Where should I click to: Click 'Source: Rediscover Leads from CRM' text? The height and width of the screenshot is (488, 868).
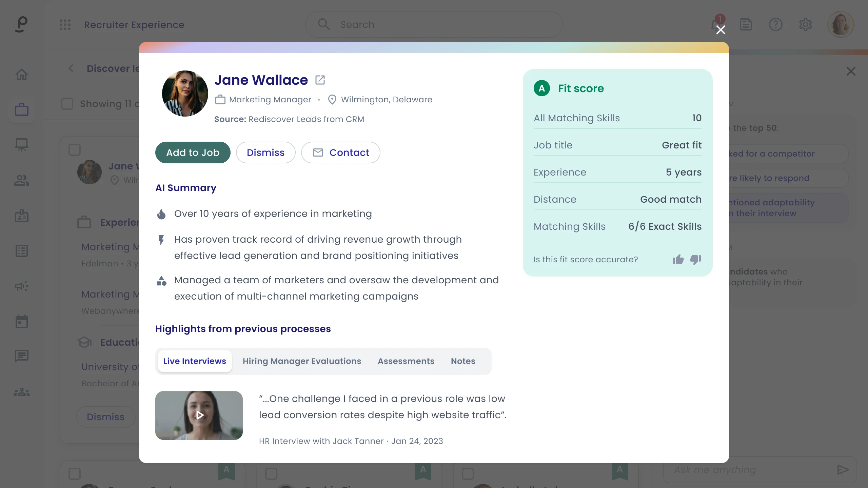pos(289,119)
